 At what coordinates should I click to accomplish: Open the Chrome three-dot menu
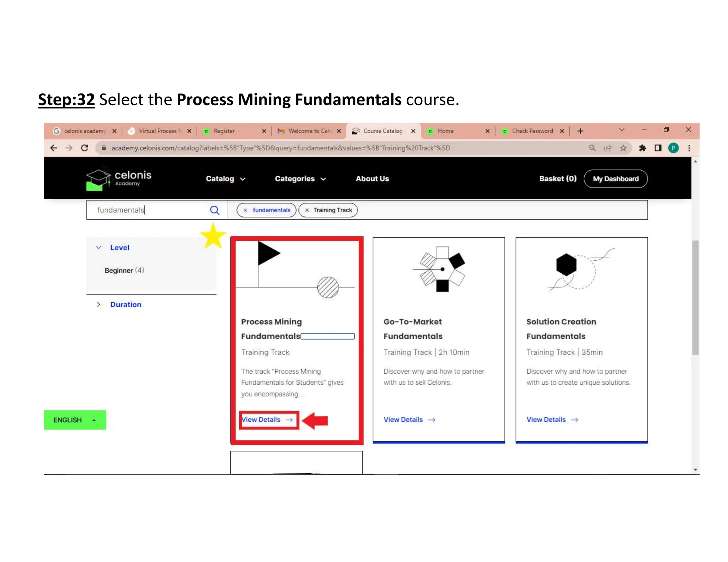click(x=689, y=148)
